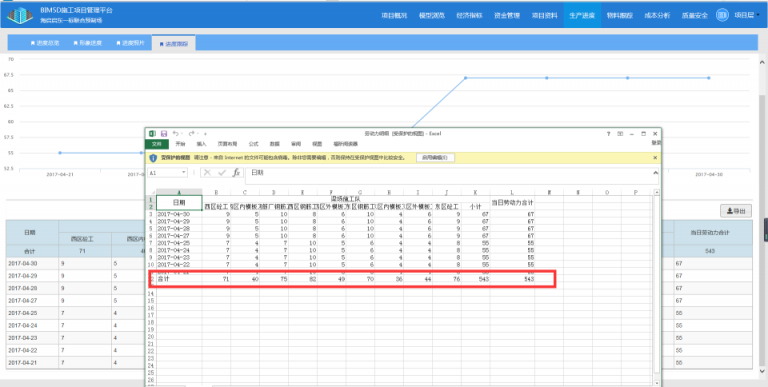This screenshot has width=768, height=387.
Task: Click the web table cell 2017-04-21
Action: [32, 363]
